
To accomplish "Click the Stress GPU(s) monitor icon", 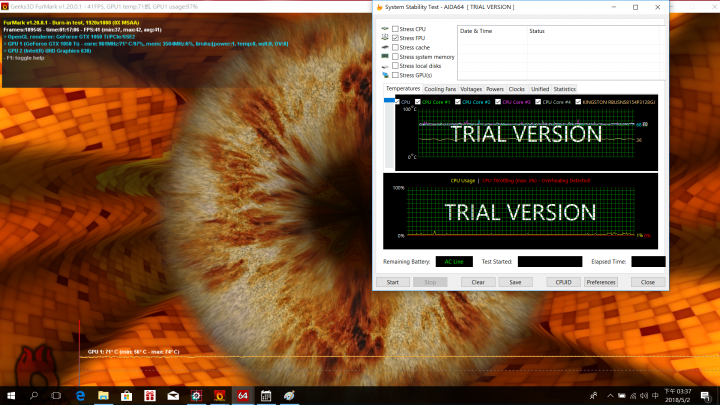I will click(x=385, y=75).
